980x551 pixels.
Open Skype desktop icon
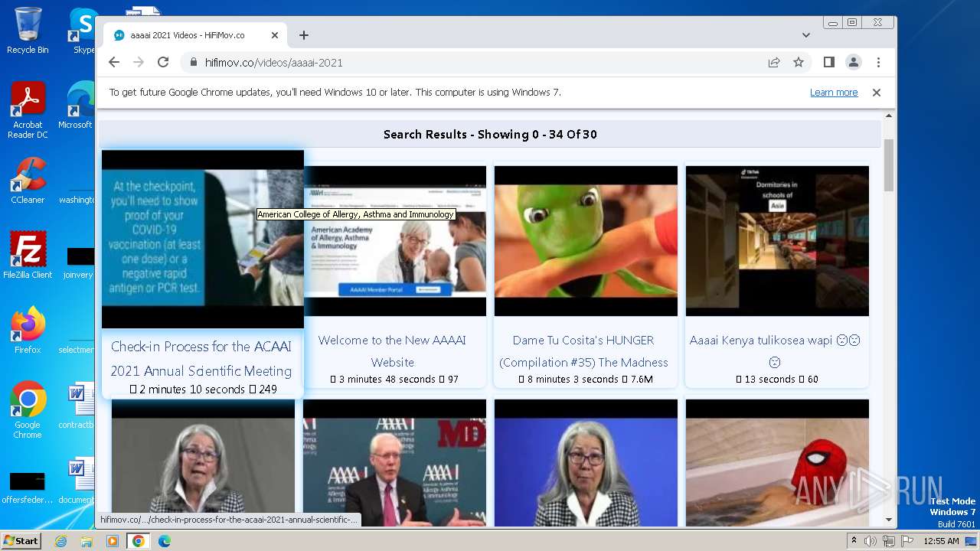pos(83,31)
